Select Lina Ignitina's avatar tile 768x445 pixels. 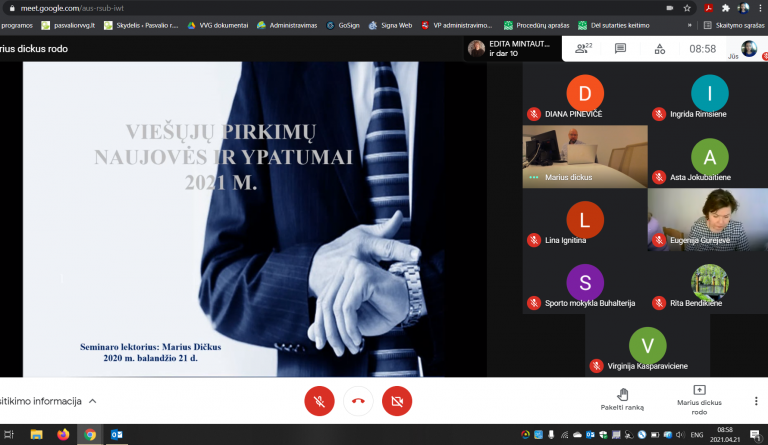(x=585, y=220)
